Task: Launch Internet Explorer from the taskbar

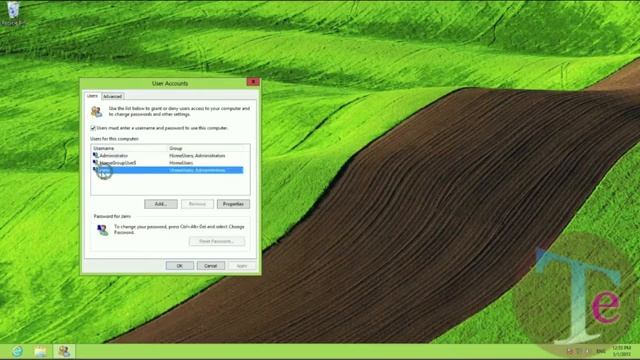Action: point(17,351)
